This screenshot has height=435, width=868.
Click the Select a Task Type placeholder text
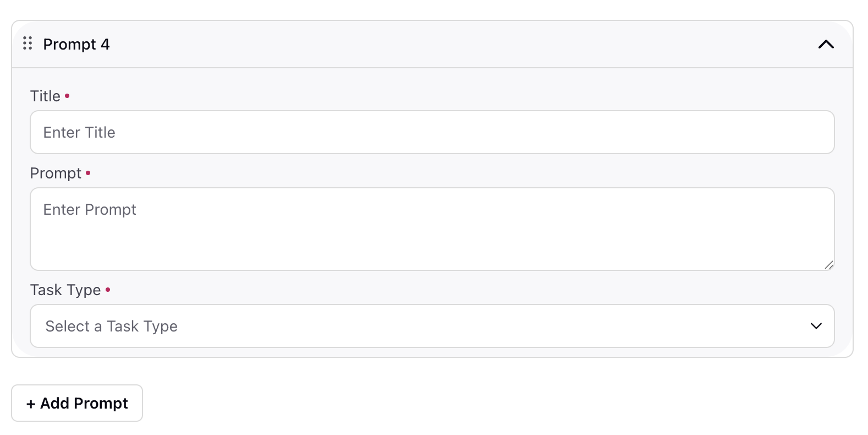112,326
